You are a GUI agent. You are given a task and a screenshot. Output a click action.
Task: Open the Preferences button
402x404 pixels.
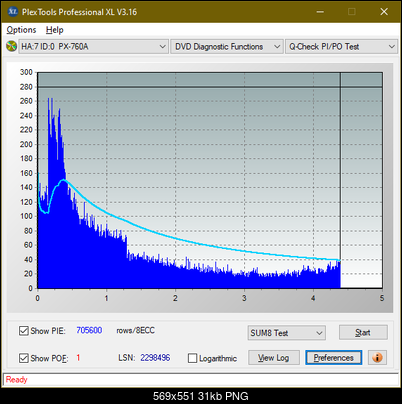pyautogui.click(x=334, y=358)
